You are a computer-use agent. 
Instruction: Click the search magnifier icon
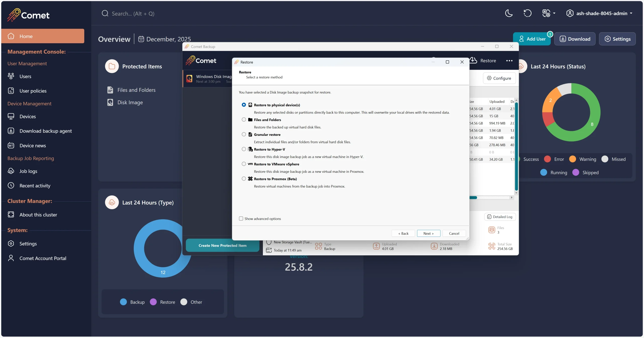(x=105, y=13)
